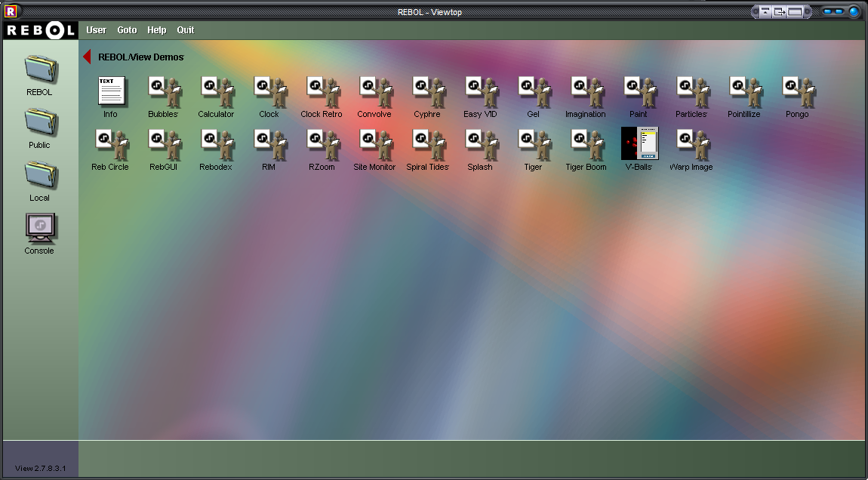
Task: Launch the Site Monitor demo
Action: click(x=375, y=144)
